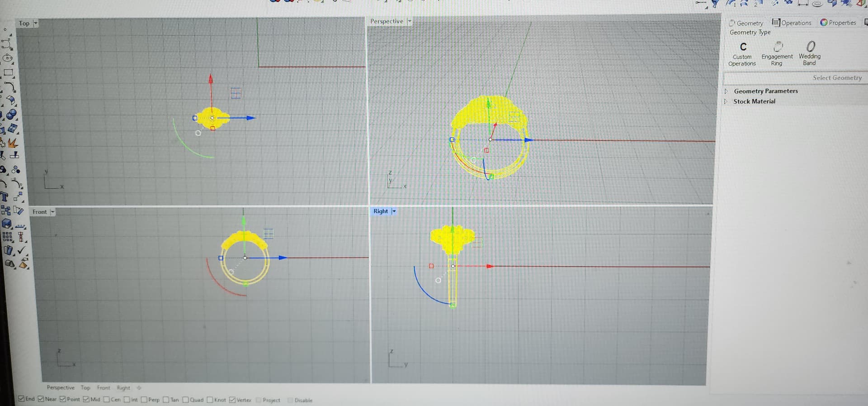This screenshot has height=406, width=868.
Task: Select the Fillet curves tool
Action: coord(10,86)
